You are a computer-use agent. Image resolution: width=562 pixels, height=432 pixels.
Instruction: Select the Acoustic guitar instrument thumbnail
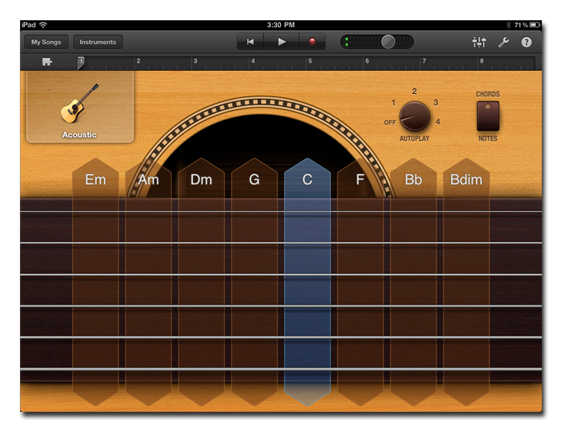(80, 107)
